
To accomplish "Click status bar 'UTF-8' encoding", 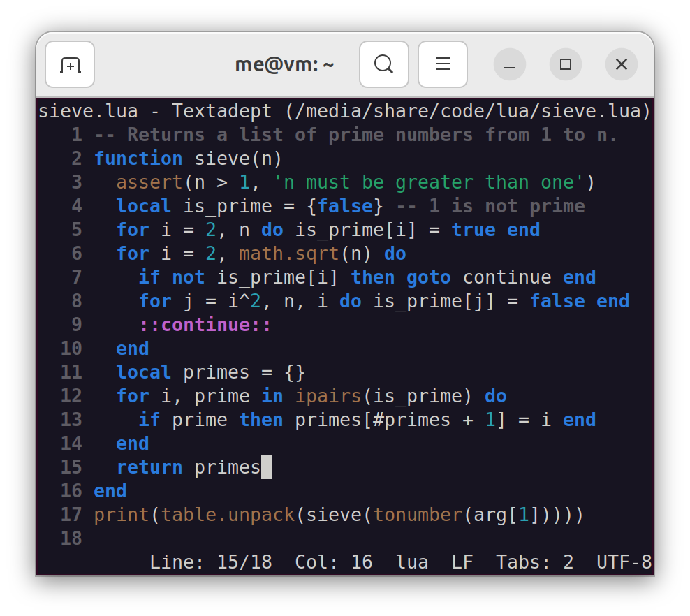I will (624, 562).
